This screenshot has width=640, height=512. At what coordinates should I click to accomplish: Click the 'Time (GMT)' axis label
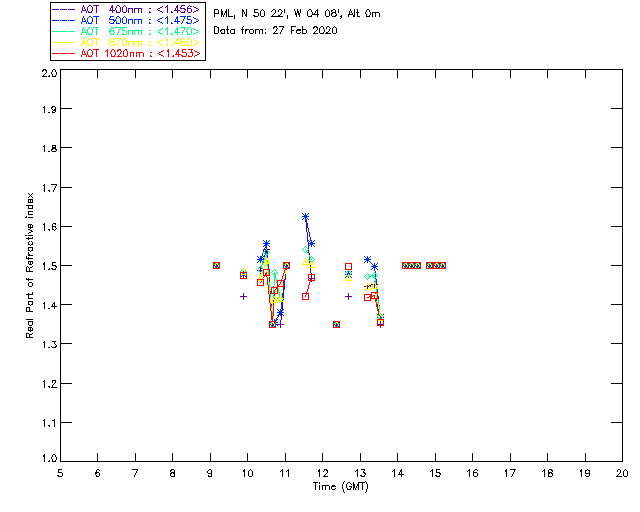pos(340,487)
